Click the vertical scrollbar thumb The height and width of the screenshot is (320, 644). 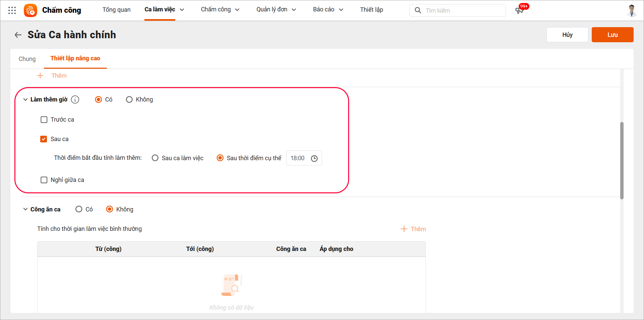(x=622, y=161)
